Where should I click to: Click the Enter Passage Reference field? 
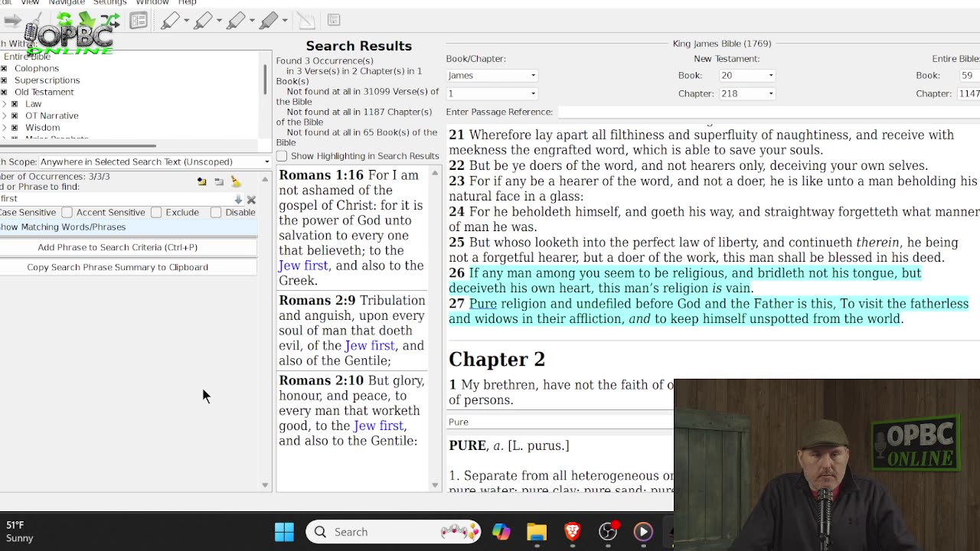click(x=768, y=112)
